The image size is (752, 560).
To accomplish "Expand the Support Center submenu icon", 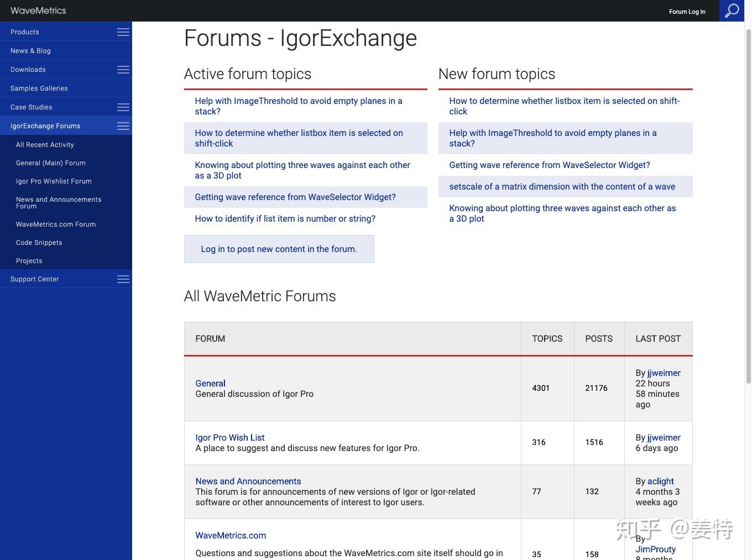I will coord(123,279).
